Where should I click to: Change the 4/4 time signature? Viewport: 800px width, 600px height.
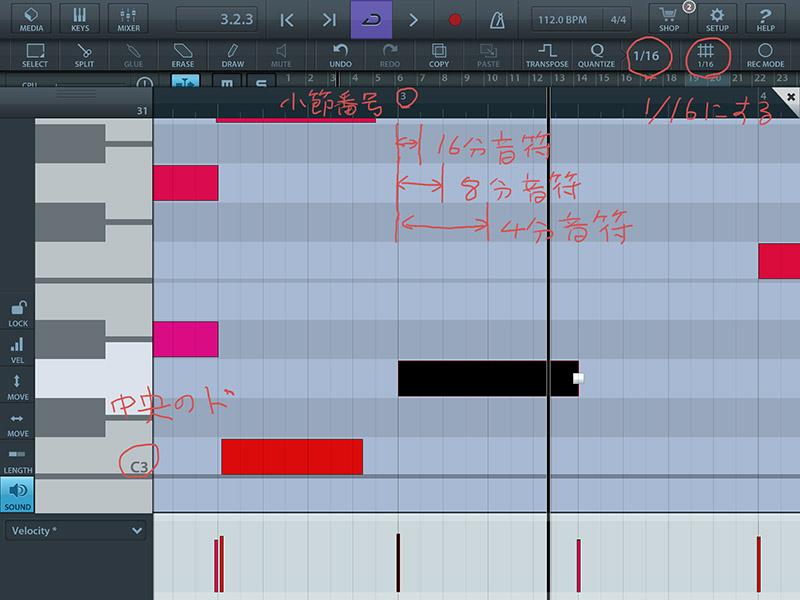[x=618, y=20]
